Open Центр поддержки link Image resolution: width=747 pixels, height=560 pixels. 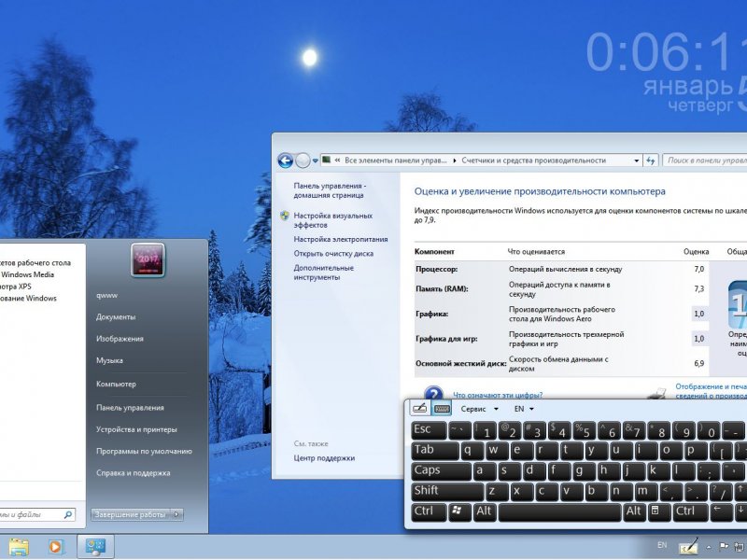click(x=324, y=458)
